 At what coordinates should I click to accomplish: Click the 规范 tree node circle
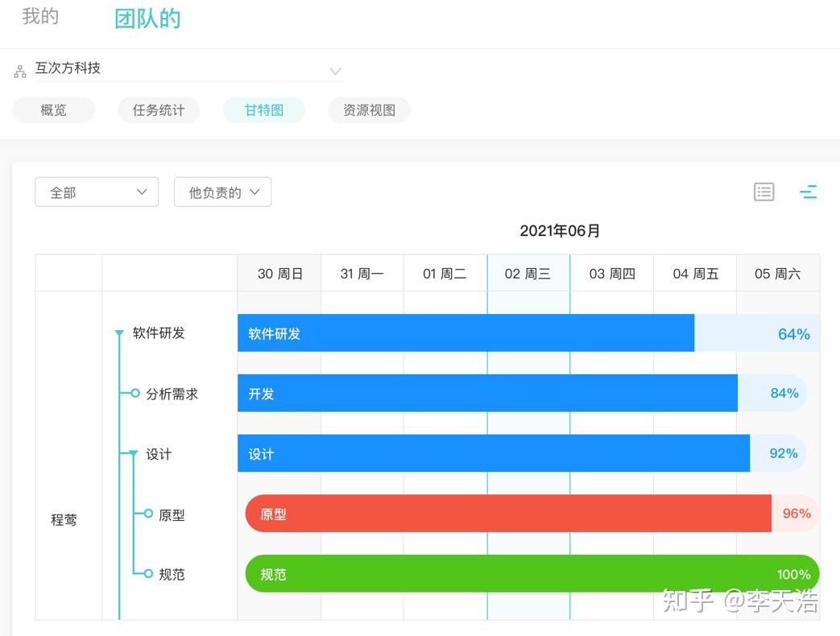point(148,573)
